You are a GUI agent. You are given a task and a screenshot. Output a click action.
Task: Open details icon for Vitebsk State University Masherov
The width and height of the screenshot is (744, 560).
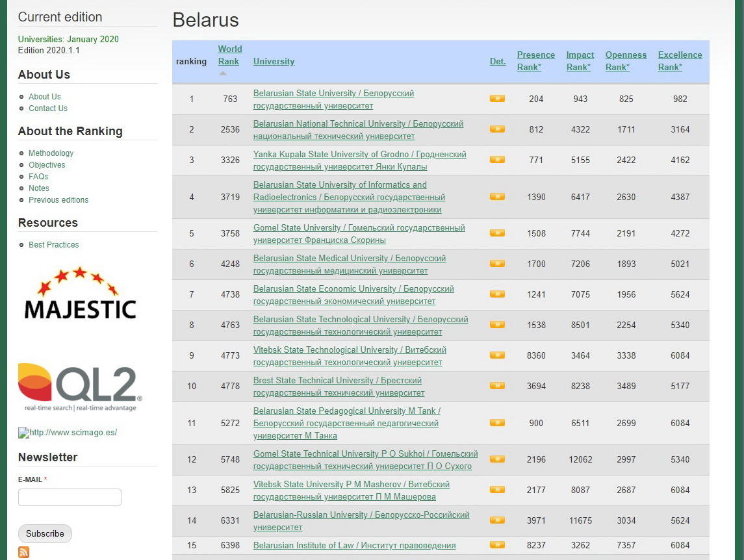pyautogui.click(x=497, y=489)
